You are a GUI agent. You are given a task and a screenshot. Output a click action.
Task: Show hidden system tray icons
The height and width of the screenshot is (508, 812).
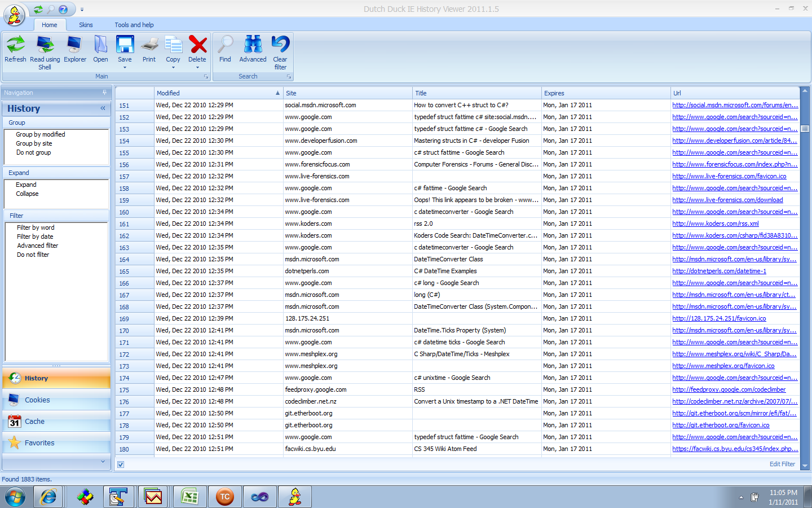741,497
